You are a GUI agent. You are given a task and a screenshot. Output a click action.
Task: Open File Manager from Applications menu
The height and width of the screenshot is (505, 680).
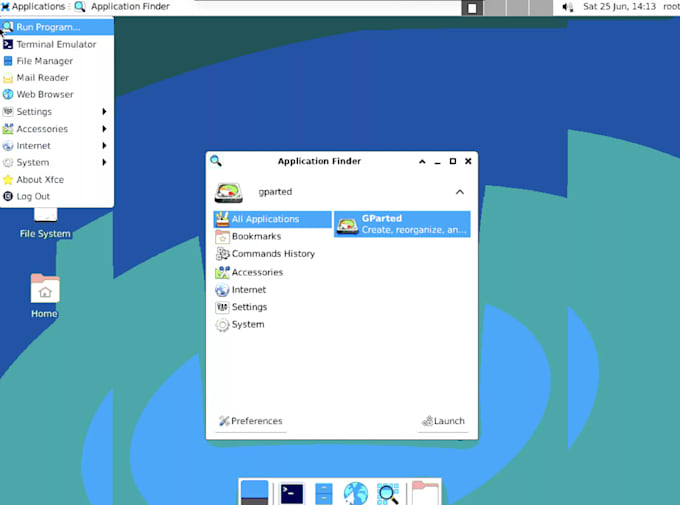(57, 61)
